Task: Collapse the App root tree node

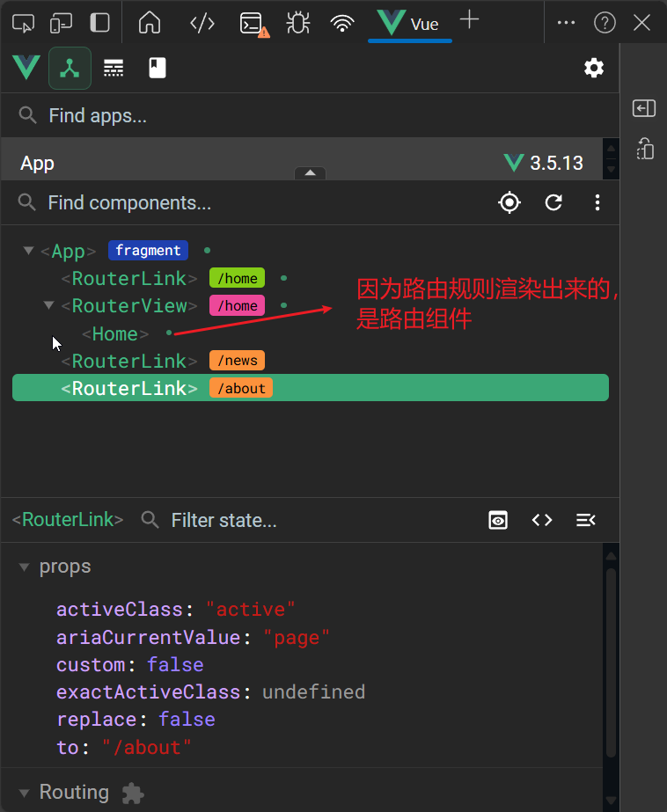Action: coord(29,252)
